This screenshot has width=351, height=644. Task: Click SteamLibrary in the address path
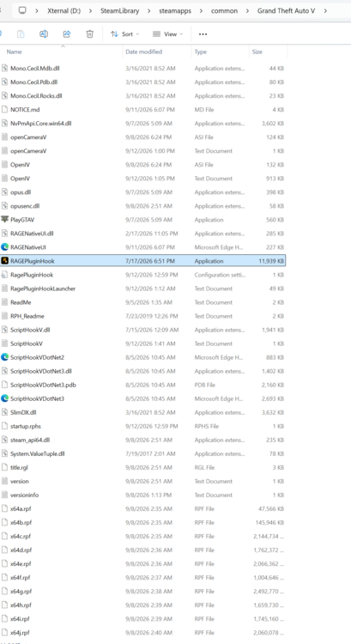coord(119,10)
